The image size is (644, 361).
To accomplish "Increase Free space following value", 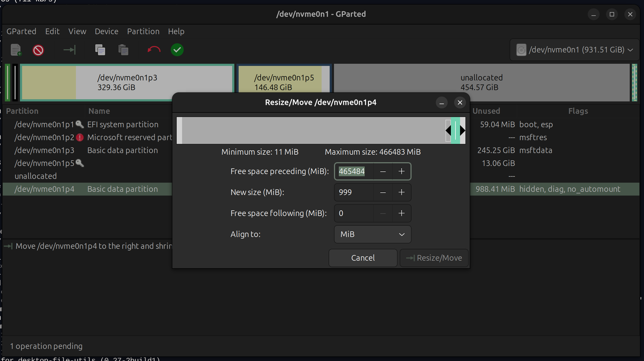I will (402, 213).
